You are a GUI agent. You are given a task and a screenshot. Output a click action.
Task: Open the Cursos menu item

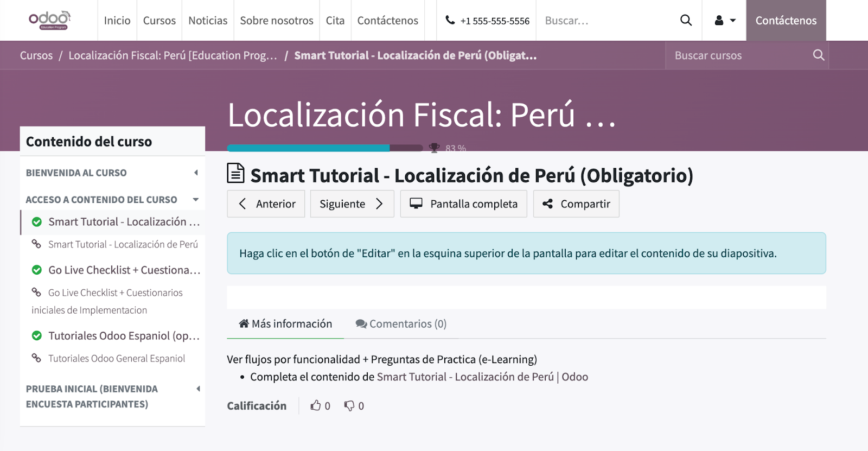point(159,20)
